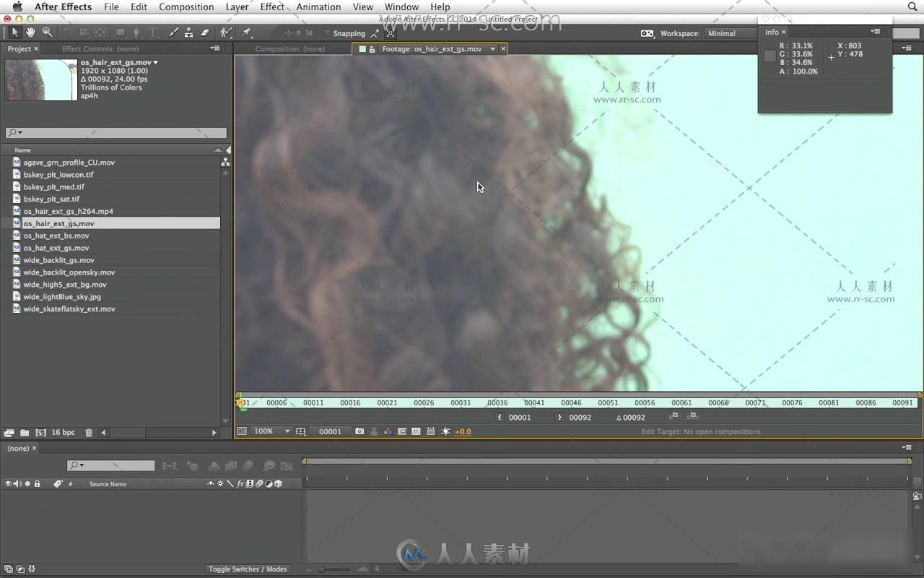Click the footage thumbnail preview in Project
The width and height of the screenshot is (924, 578).
coord(40,80)
